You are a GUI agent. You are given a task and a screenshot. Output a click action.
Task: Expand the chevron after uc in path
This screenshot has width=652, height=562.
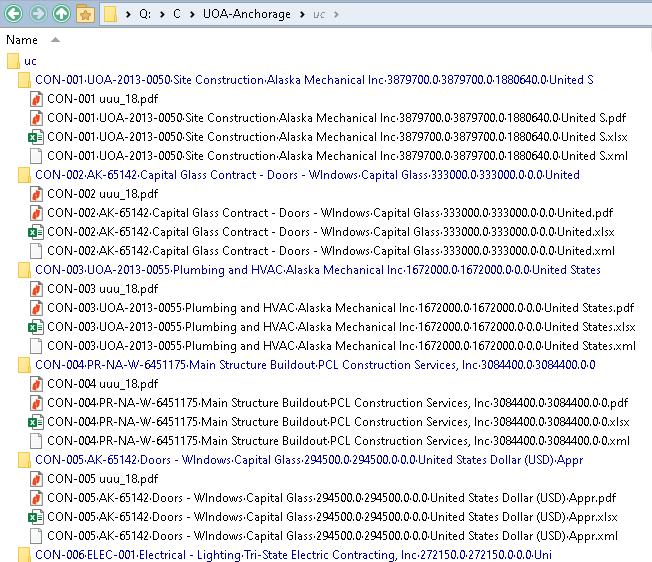336,15
